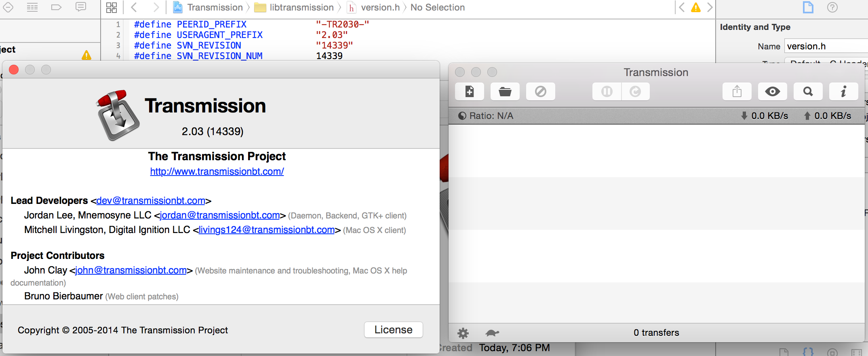Show the Debug navigator icon
868x356 pixels.
click(x=32, y=7)
